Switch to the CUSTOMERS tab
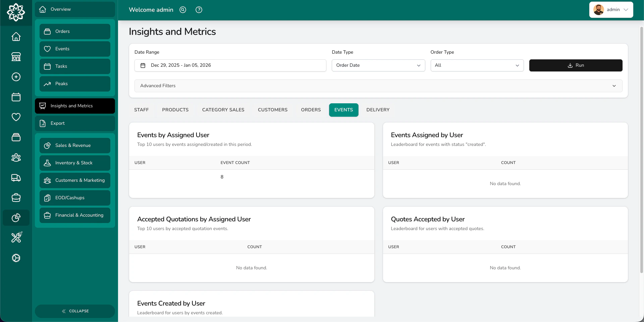Viewport: 644px width, 322px height. [x=272, y=110]
